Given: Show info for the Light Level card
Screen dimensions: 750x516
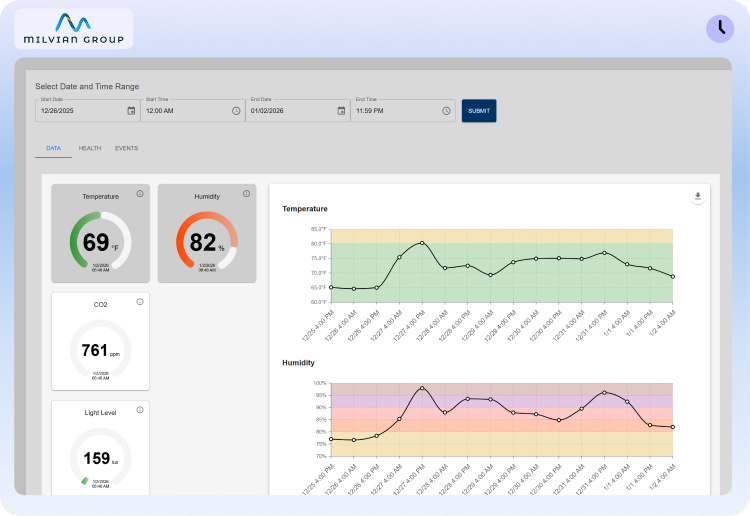Looking at the screenshot, I should pyautogui.click(x=140, y=409).
